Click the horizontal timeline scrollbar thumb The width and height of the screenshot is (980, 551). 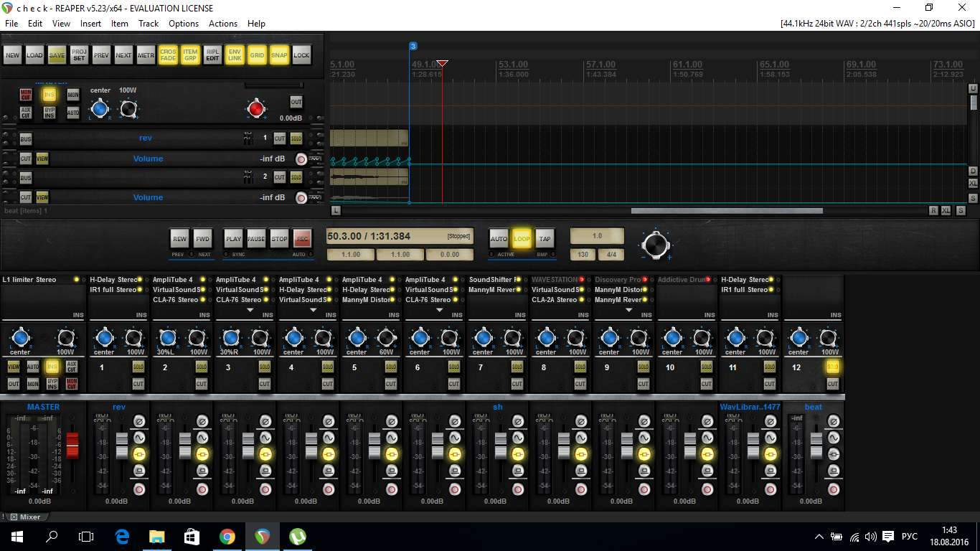[x=726, y=211]
